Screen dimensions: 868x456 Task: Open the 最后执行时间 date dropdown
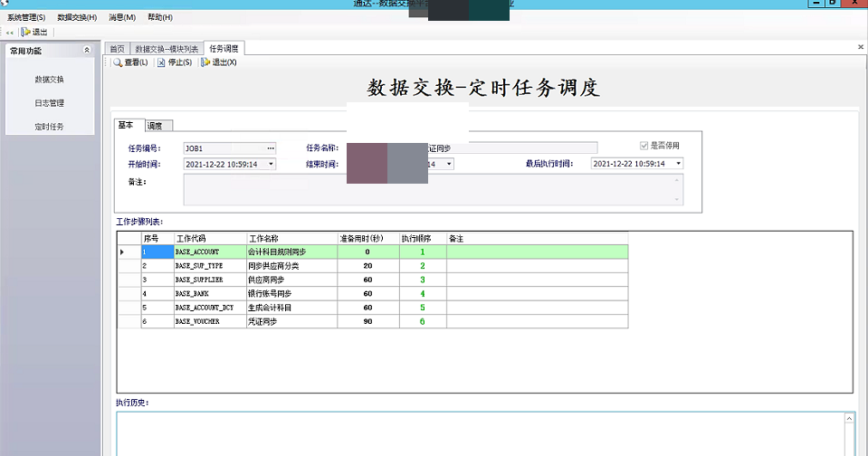click(678, 164)
